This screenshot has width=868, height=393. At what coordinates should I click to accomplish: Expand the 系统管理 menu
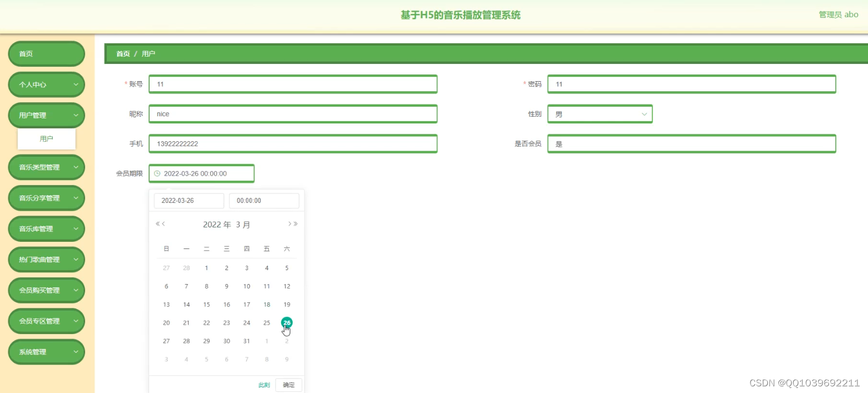(46, 352)
